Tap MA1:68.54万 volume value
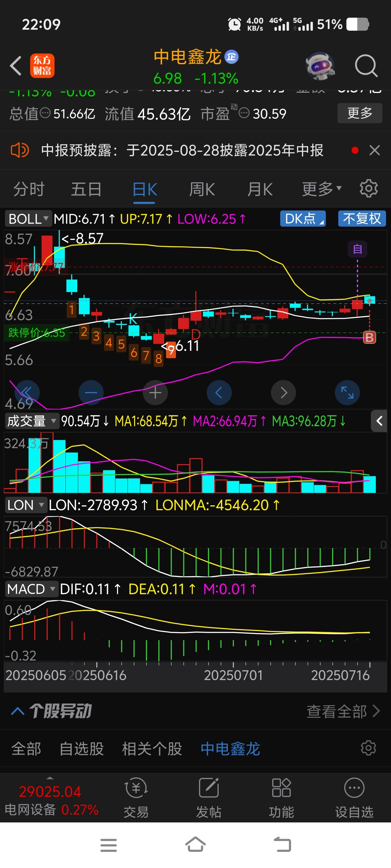The image size is (391, 868). [151, 421]
